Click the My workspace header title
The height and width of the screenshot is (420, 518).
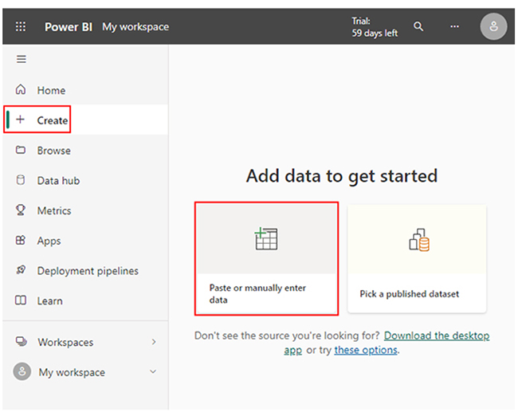[135, 26]
